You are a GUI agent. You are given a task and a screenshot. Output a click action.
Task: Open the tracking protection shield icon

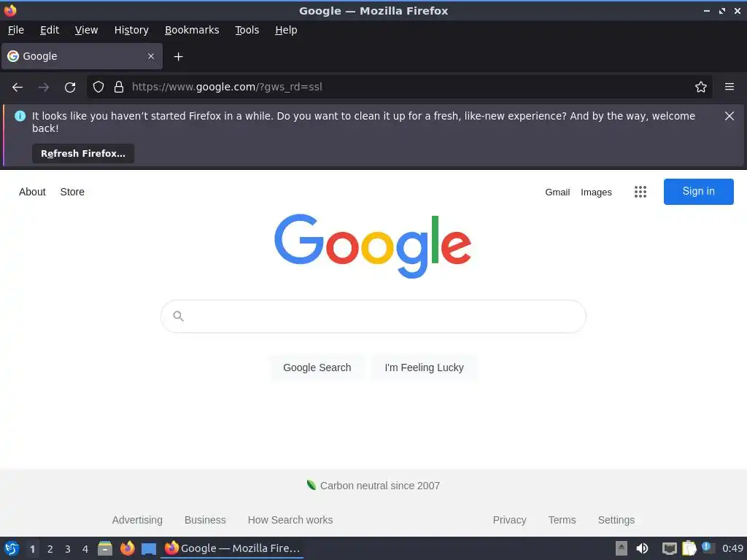coord(98,87)
